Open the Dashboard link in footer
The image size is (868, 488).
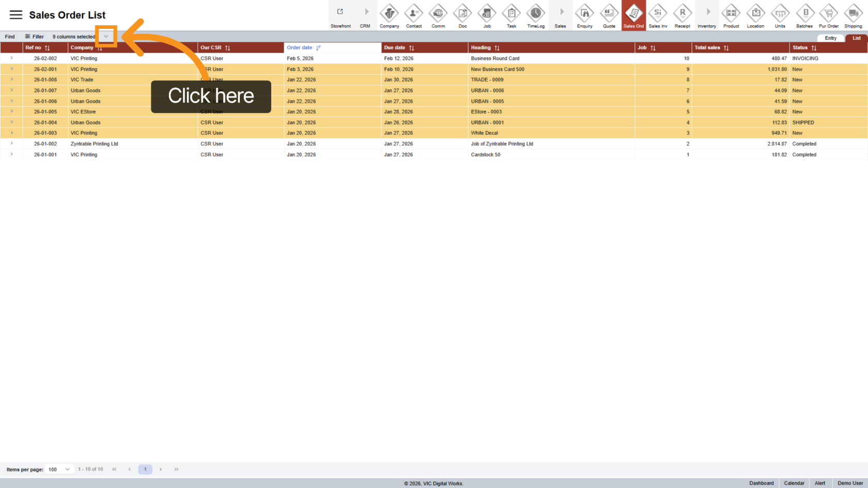(x=761, y=483)
